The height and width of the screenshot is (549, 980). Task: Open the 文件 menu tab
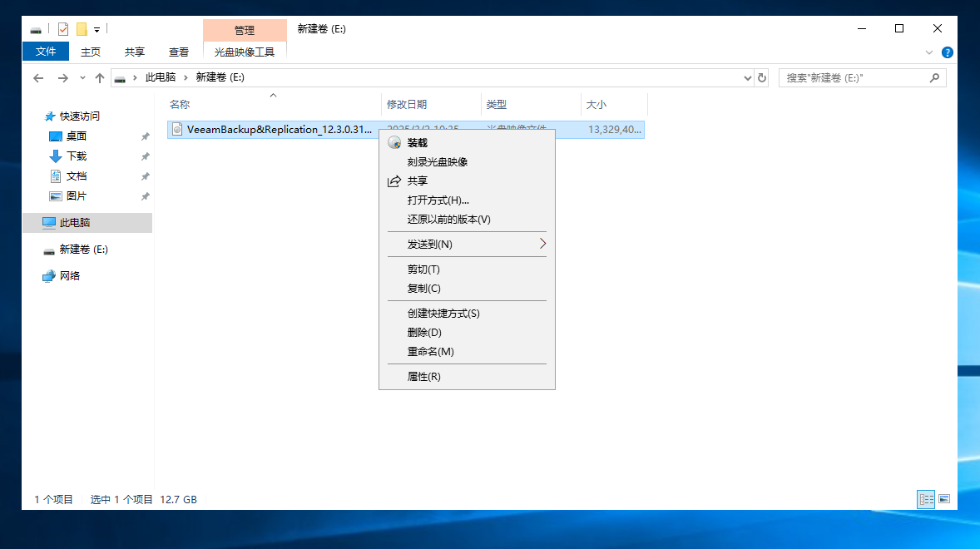coord(46,52)
